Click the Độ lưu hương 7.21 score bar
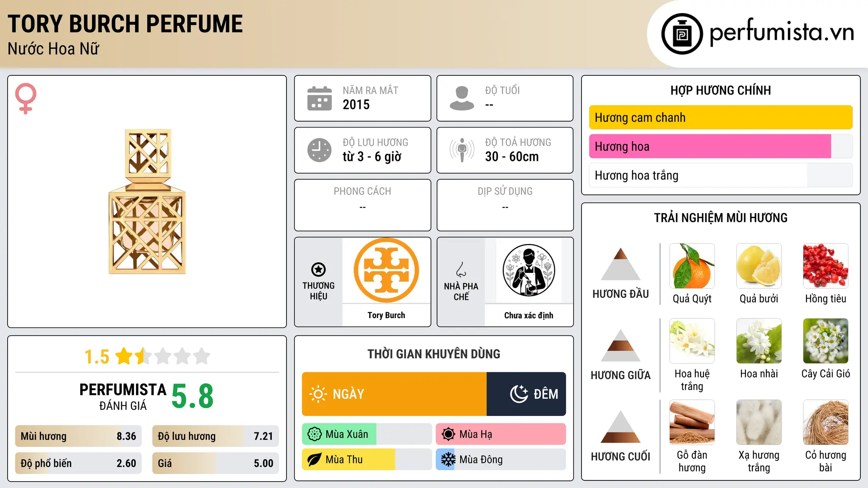Screen dimensions: 868x488 [215, 436]
